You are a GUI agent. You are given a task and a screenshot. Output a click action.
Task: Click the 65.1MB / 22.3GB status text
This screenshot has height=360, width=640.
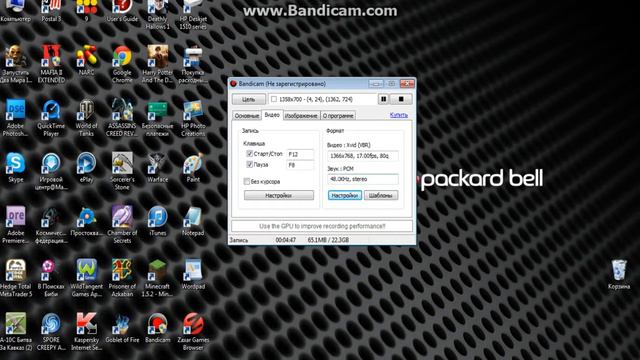pos(328,240)
